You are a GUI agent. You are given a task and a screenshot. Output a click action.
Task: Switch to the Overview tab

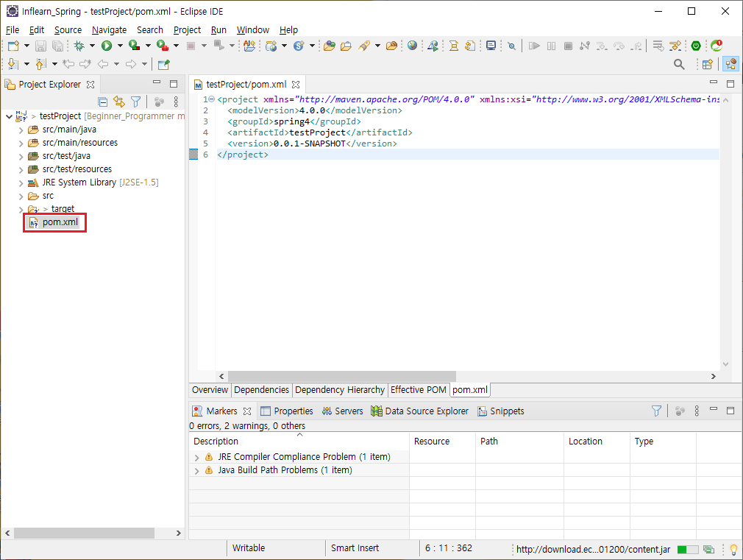point(210,390)
